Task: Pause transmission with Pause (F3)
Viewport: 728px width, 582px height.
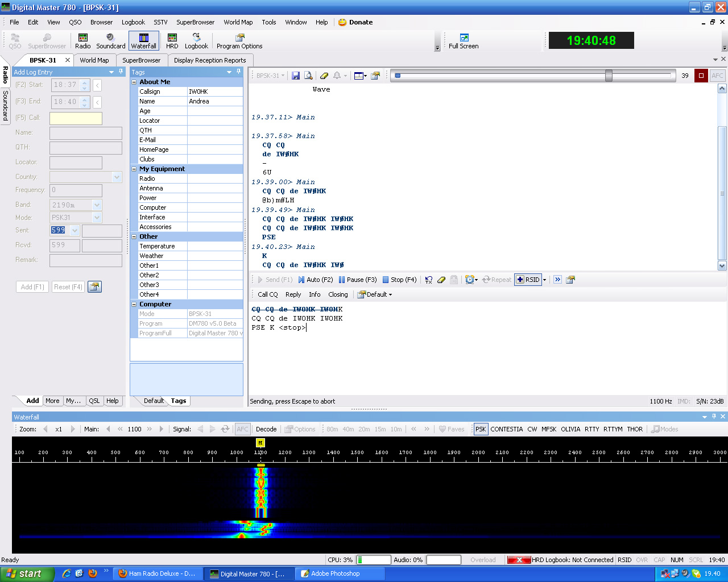Action: pyautogui.click(x=358, y=280)
